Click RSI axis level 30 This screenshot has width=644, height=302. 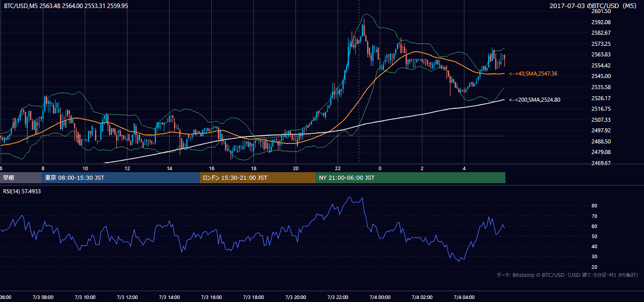click(x=594, y=256)
